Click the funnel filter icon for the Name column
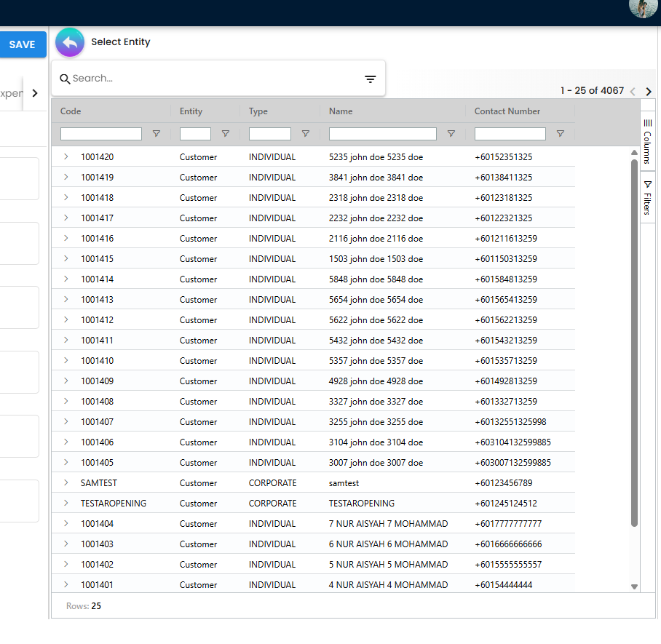Viewport: 661px width, 644px height. 451,134
